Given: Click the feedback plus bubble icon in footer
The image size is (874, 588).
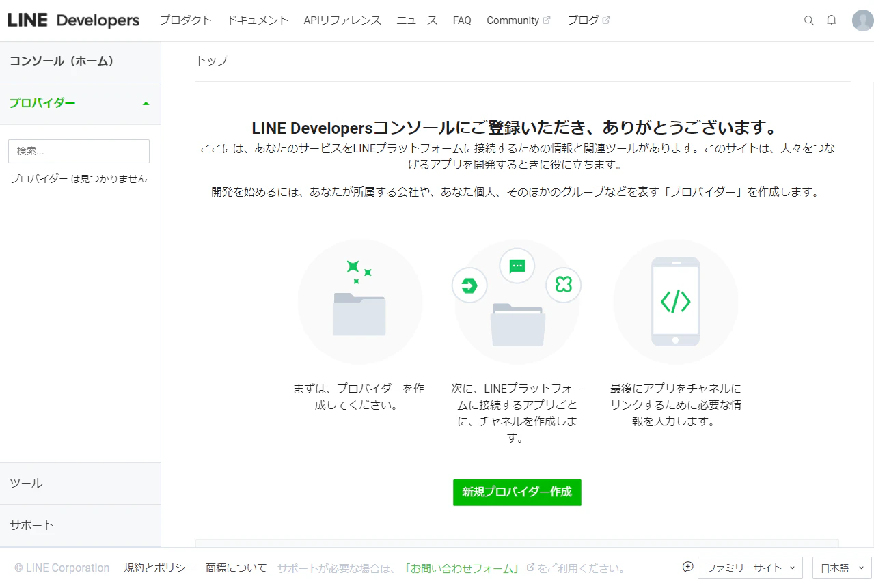Looking at the screenshot, I should (x=688, y=567).
